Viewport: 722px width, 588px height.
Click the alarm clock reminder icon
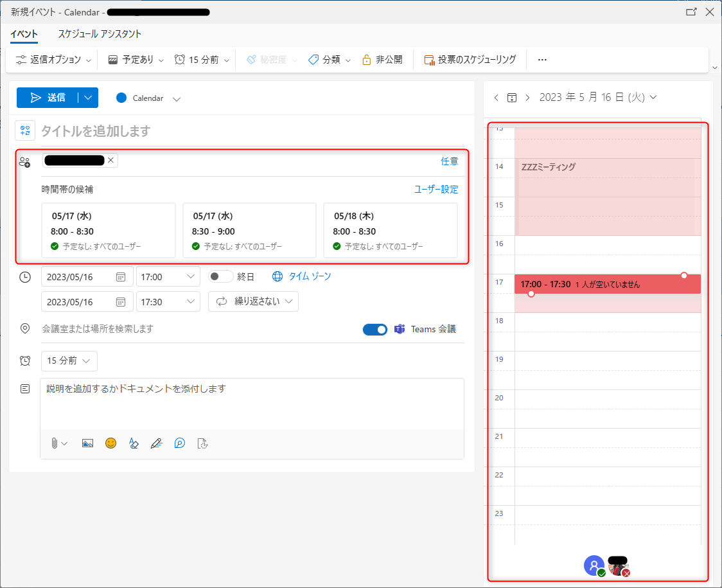coord(25,361)
